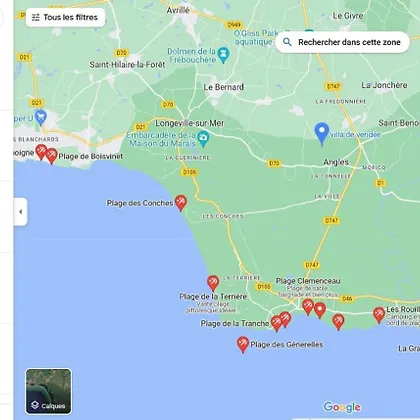Click Rechercher dans cette zone button
The image size is (420, 420).
click(342, 42)
